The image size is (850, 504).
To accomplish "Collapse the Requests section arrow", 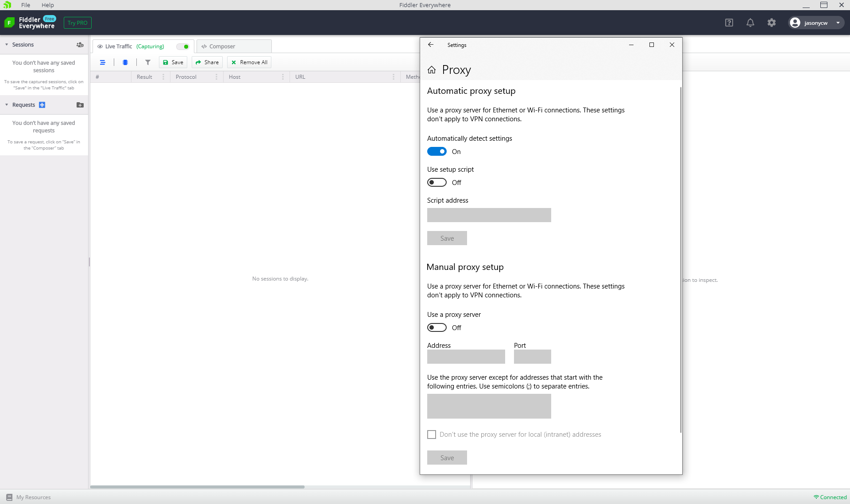I will 7,105.
